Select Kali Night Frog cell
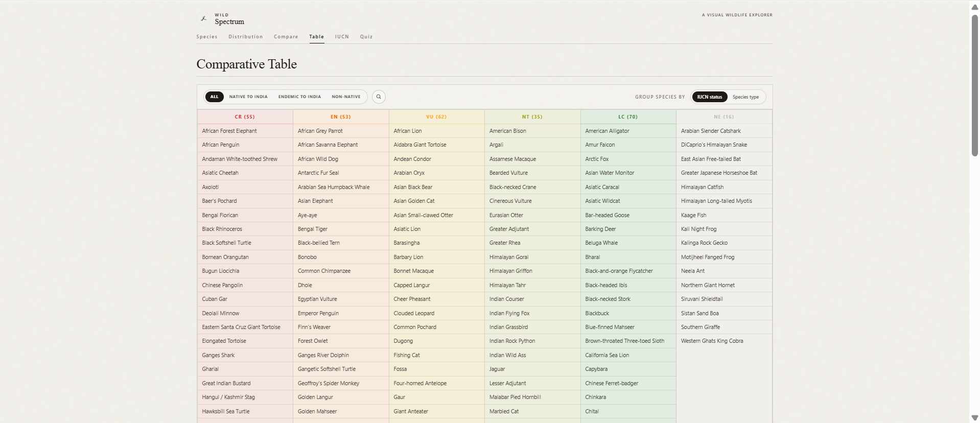Image resolution: width=980 pixels, height=423 pixels. pyautogui.click(x=724, y=229)
